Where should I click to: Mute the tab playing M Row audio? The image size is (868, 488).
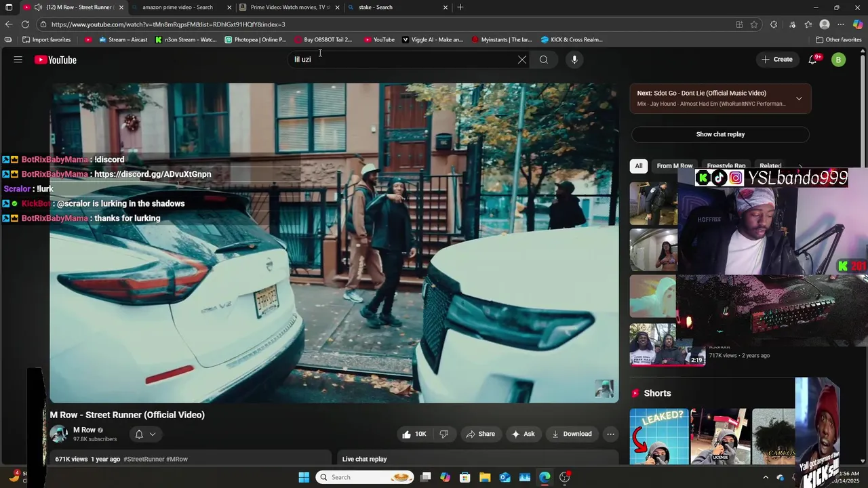pyautogui.click(x=38, y=7)
